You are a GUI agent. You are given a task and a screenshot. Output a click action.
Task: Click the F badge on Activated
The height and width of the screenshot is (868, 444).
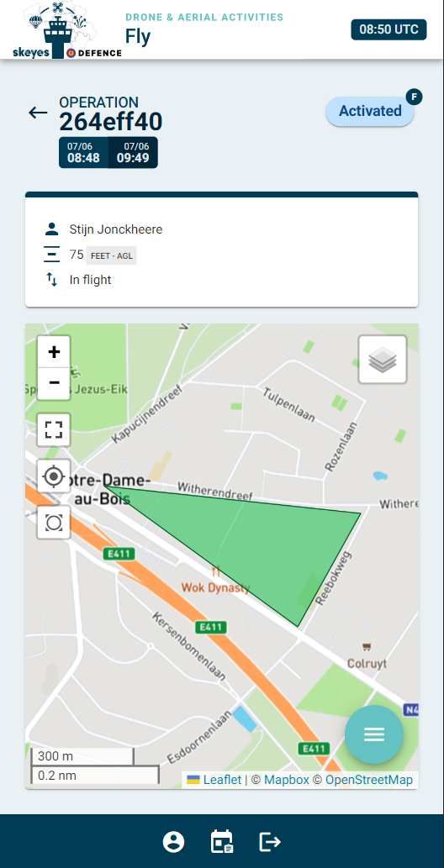[x=414, y=97]
